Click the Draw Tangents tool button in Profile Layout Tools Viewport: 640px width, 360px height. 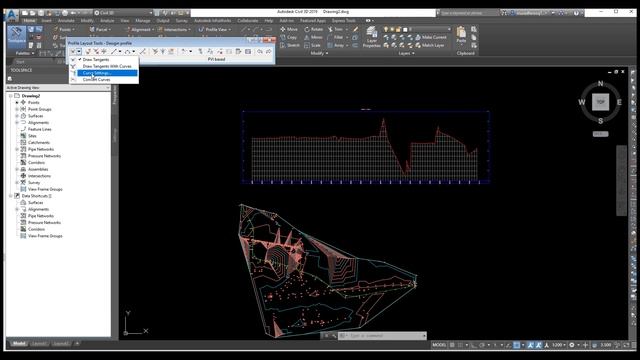pos(73,51)
